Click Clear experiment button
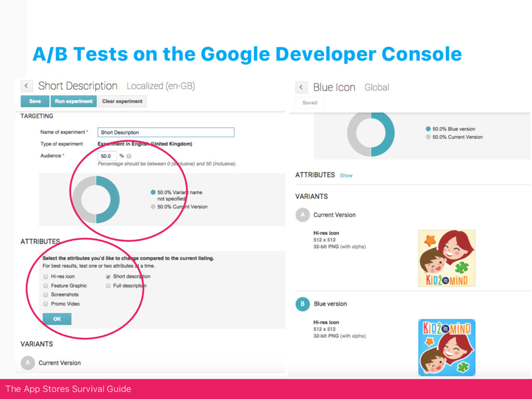 (122, 101)
